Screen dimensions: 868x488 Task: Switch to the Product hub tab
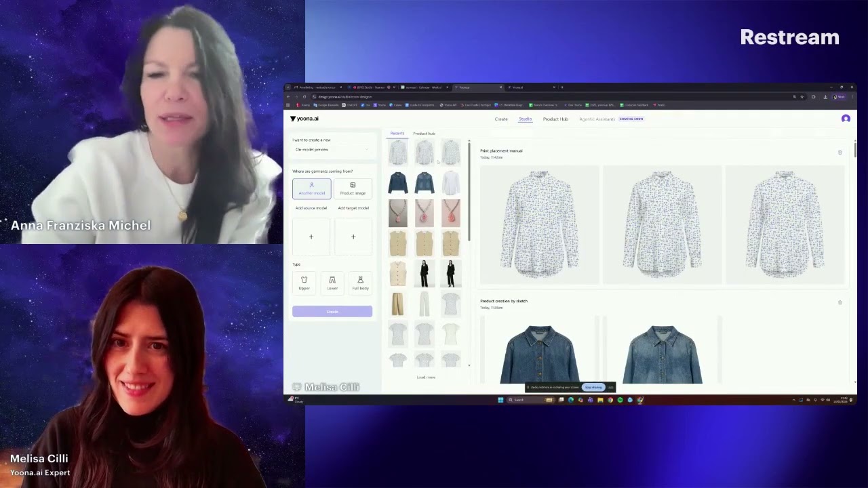point(424,134)
